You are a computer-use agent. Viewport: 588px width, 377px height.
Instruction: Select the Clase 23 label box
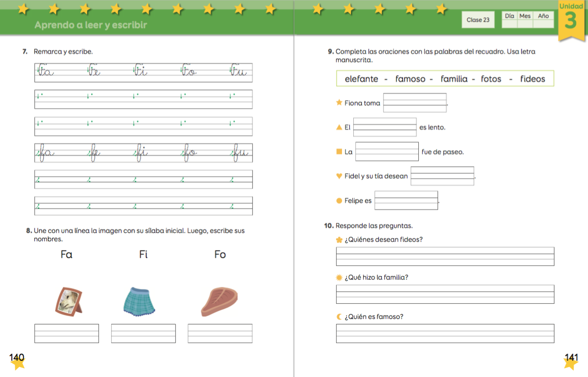478,20
